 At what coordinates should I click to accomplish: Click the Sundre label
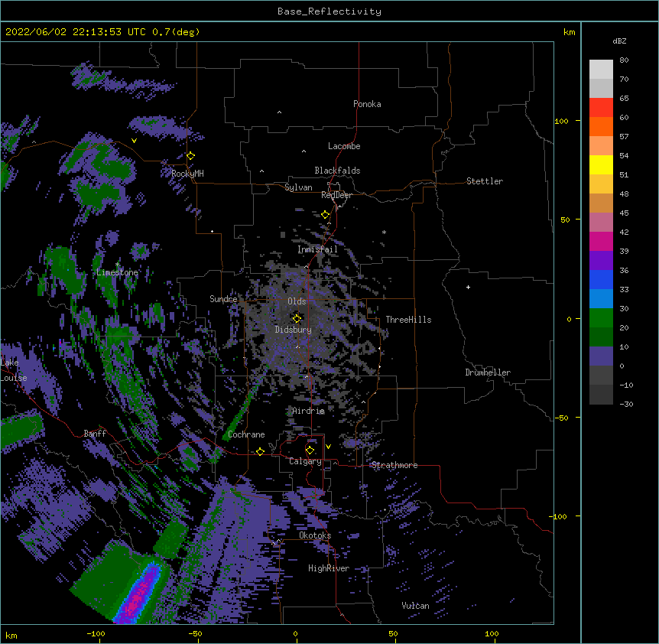(223, 299)
